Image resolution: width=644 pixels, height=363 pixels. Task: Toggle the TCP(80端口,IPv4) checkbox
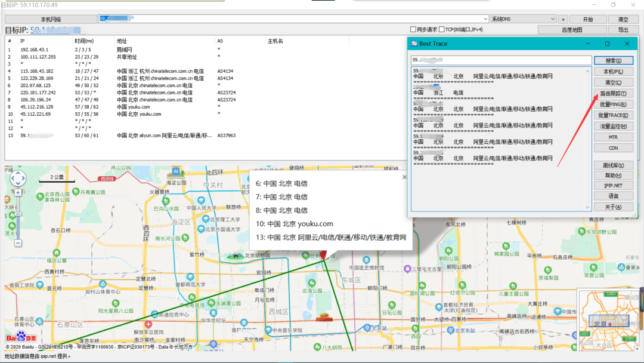441,30
